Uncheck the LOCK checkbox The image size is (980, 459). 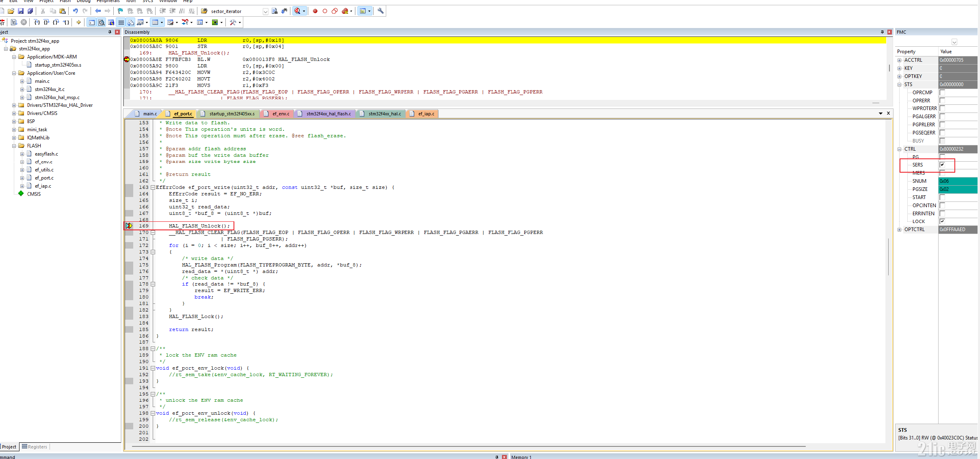pos(942,221)
